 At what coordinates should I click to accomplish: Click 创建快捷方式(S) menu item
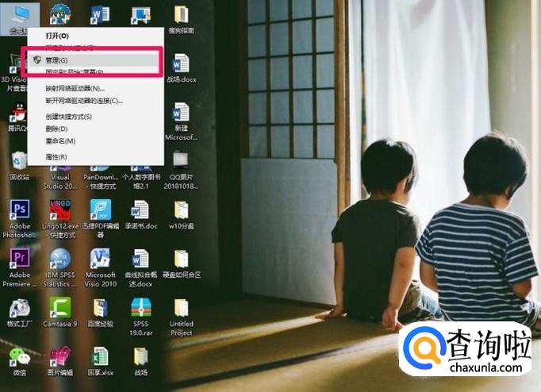tap(69, 117)
